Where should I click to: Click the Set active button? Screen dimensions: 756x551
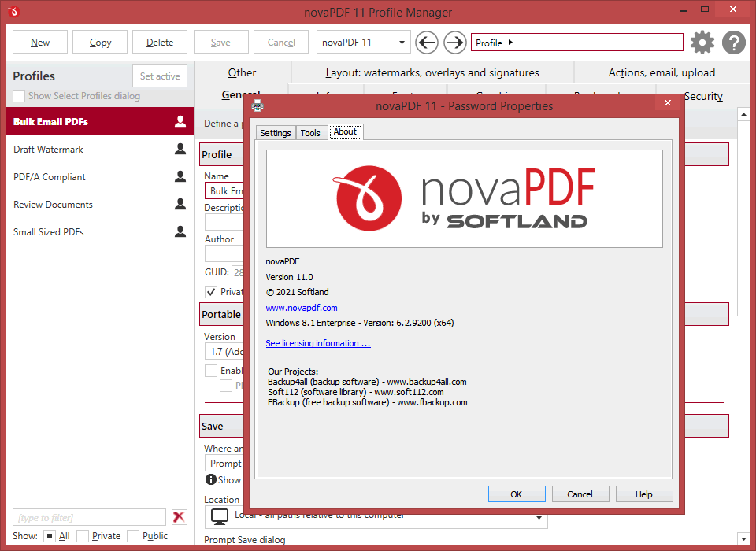click(x=160, y=76)
